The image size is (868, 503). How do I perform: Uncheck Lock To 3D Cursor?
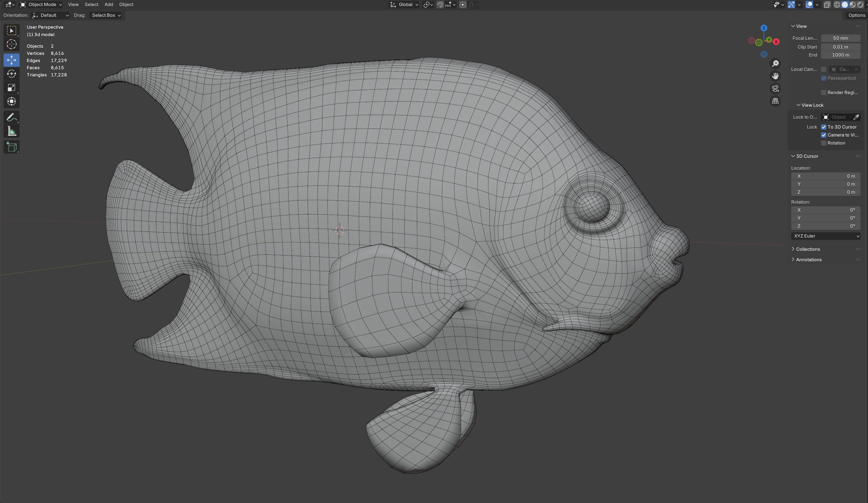pyautogui.click(x=824, y=127)
